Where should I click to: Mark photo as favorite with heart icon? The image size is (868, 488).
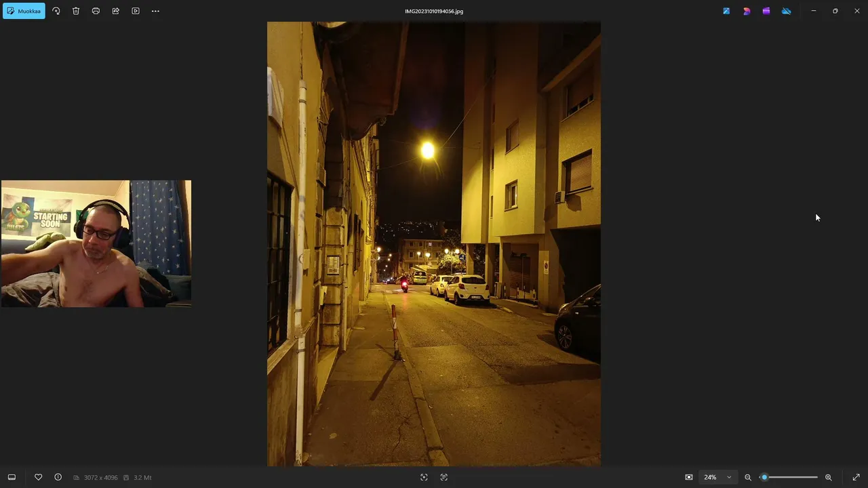click(38, 477)
